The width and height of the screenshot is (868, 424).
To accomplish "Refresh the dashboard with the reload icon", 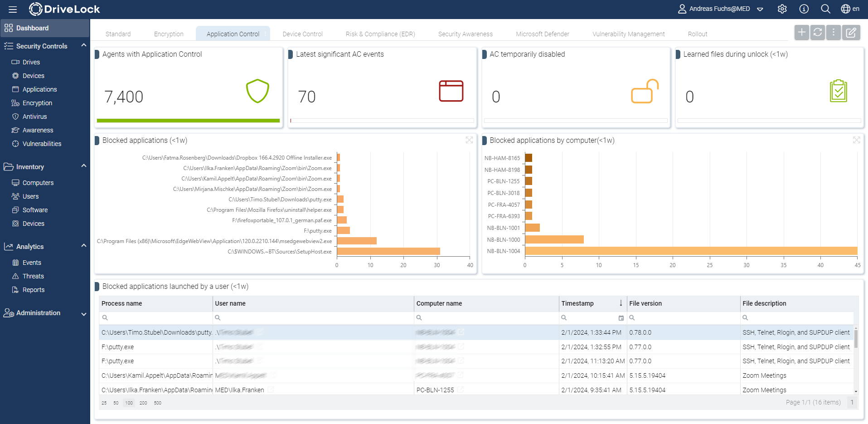I will tap(817, 32).
